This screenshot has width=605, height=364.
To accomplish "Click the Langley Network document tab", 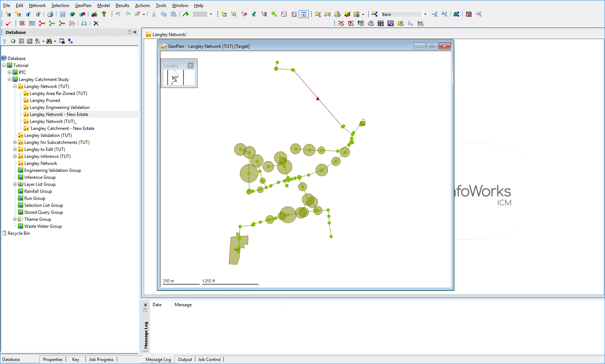I will click(x=166, y=35).
